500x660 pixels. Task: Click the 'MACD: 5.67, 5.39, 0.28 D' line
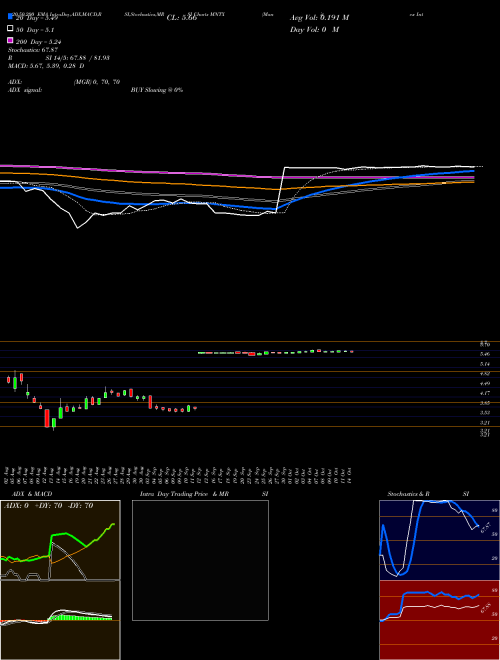point(46,66)
